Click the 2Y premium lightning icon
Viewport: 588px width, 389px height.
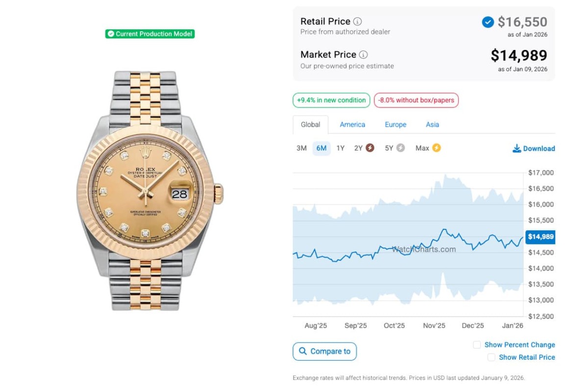[370, 148]
